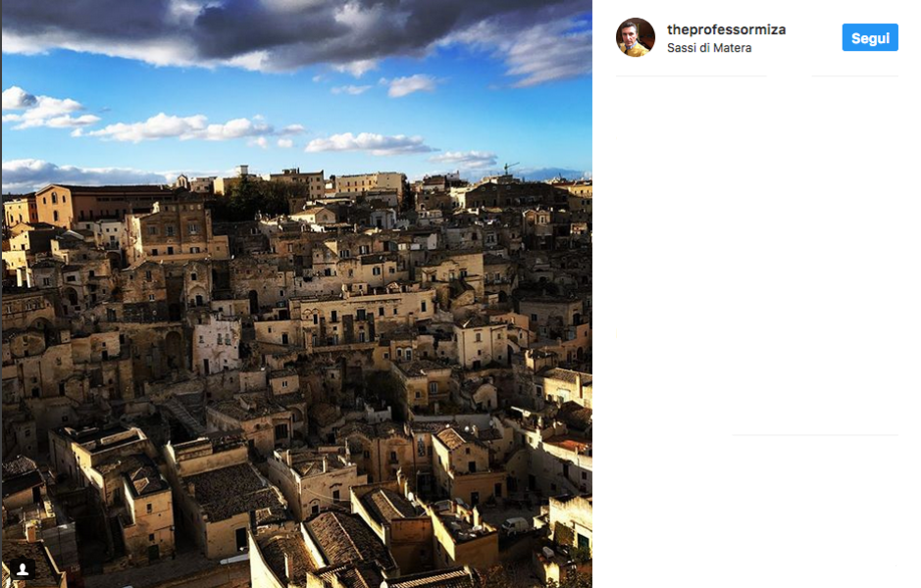View the poster's avatar image
The height and width of the screenshot is (588, 921).
635,37
